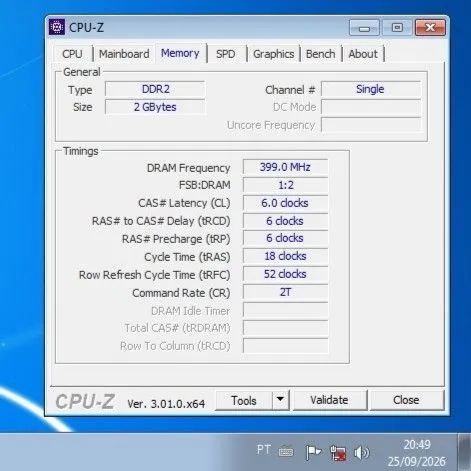Click the empty Total CAS# (tRDRAM) field
The image size is (471, 471).
click(x=285, y=328)
